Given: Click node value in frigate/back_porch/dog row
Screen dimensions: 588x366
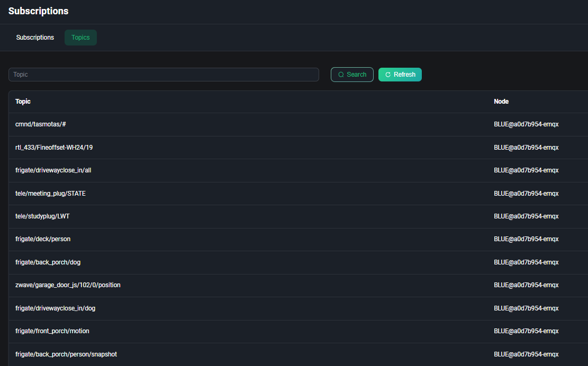Looking at the screenshot, I should [x=526, y=263].
